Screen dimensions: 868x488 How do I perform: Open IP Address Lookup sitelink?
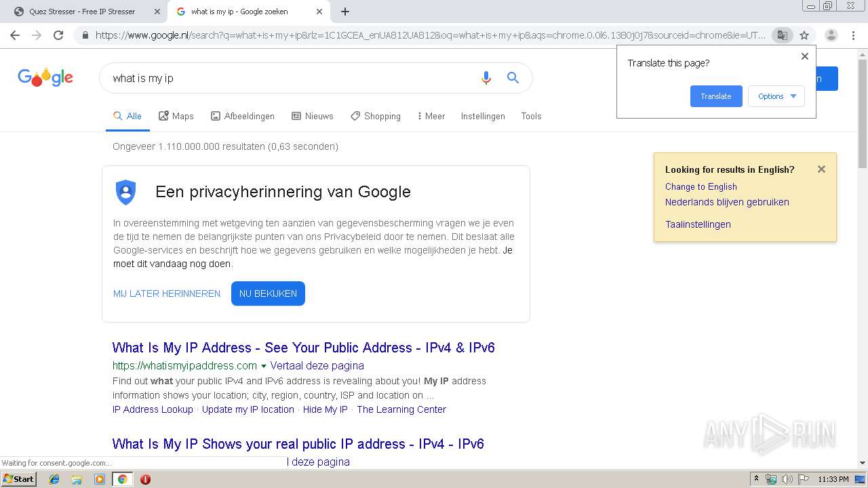[x=153, y=409]
